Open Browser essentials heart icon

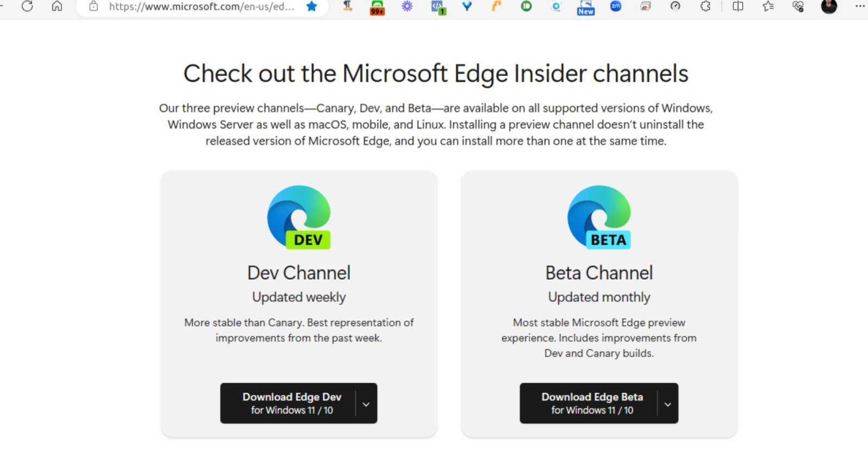click(x=798, y=7)
